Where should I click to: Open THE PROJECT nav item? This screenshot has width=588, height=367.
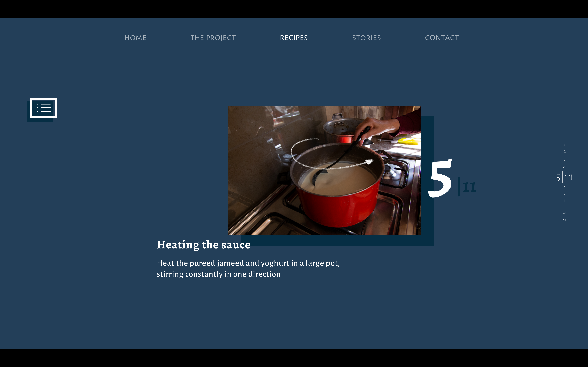click(x=213, y=38)
